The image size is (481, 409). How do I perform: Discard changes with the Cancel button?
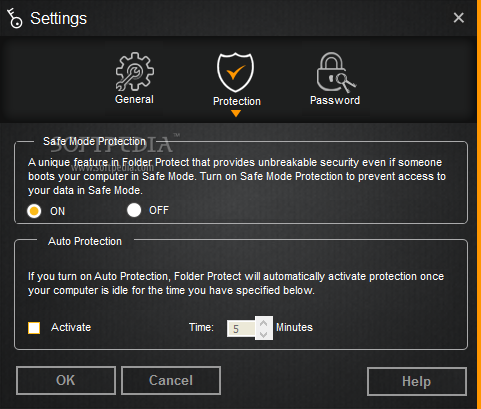[x=171, y=381]
